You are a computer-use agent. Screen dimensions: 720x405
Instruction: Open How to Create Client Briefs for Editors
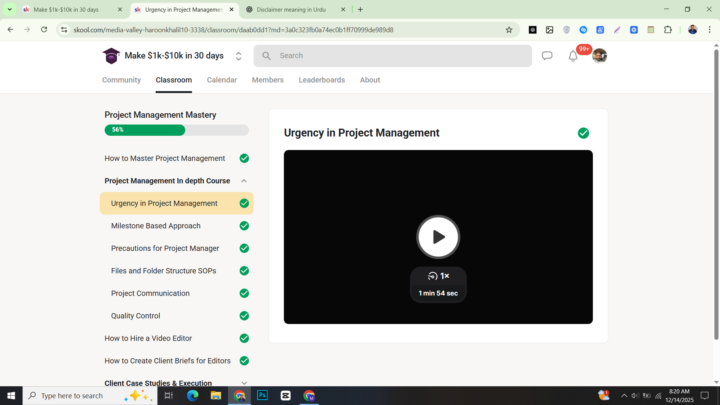167,361
